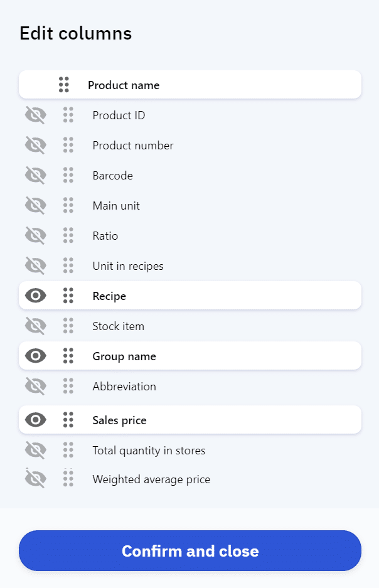Show the Total quantity in stores column
The height and width of the screenshot is (588, 379).
(x=36, y=451)
